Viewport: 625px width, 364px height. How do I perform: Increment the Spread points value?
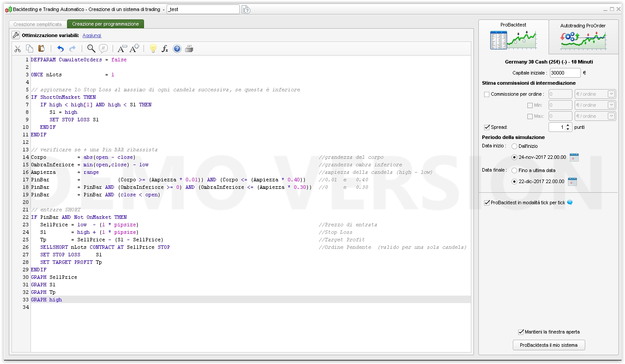568,125
